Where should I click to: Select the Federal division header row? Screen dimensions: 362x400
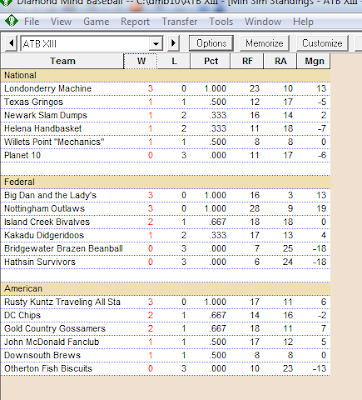click(166, 182)
